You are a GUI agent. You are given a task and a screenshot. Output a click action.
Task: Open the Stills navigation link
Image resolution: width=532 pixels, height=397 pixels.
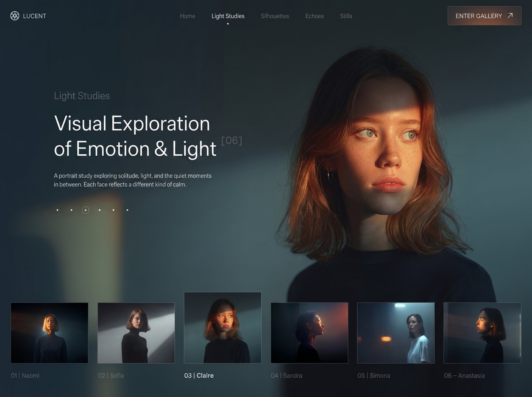[x=346, y=16]
